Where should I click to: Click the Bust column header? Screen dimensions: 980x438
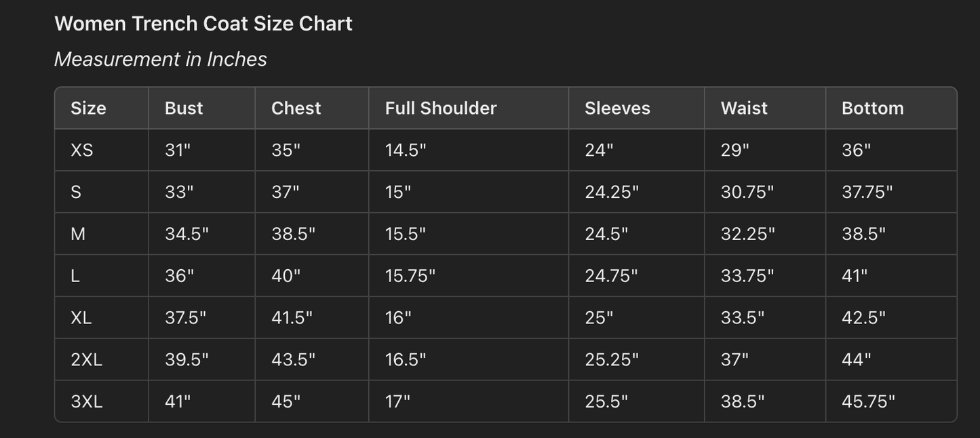click(184, 108)
